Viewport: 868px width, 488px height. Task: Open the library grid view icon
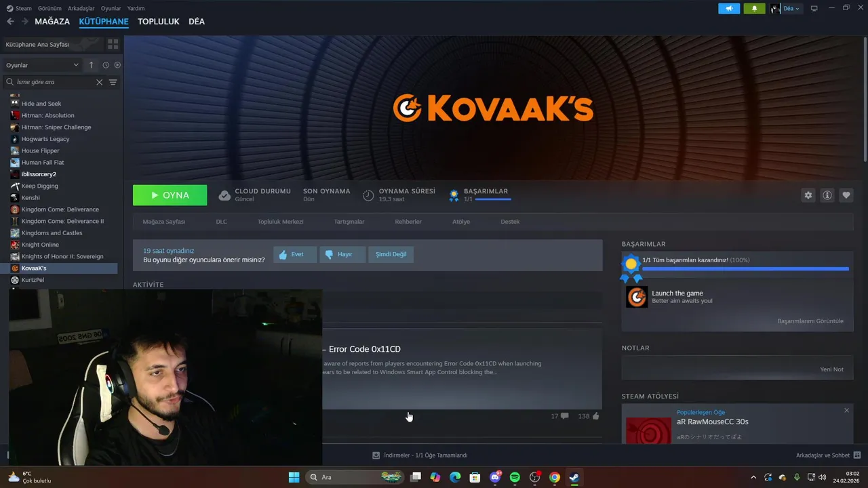[x=113, y=44]
